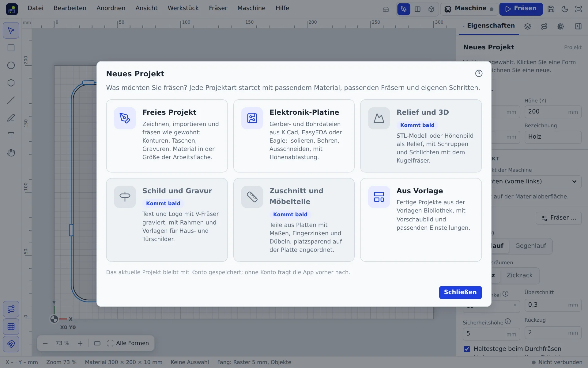The image size is (588, 368).
Task: Zoom in with the plus button
Action: 80,343
